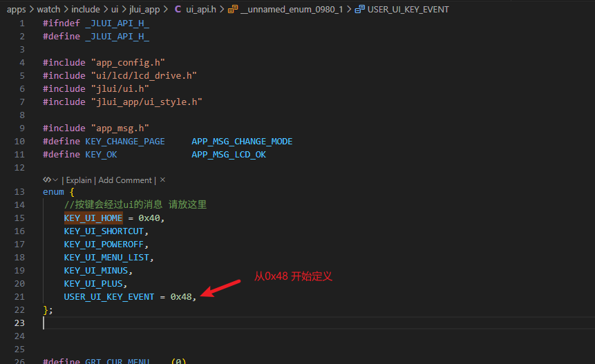595x364 pixels.
Task: Click the 0x40 value on line 15
Action: [149, 218]
